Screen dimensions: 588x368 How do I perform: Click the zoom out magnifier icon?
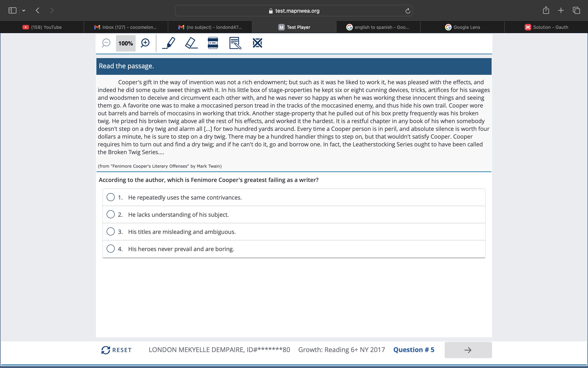pyautogui.click(x=106, y=43)
